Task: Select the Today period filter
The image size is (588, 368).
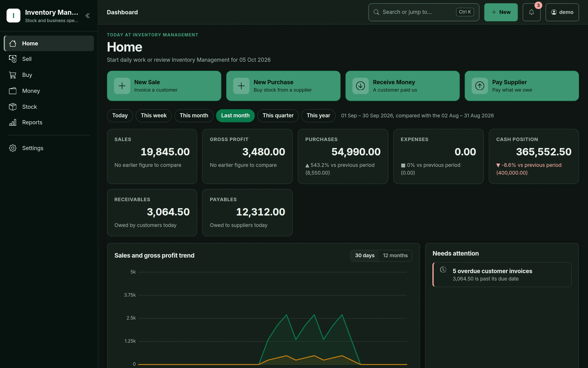Action: [120, 116]
